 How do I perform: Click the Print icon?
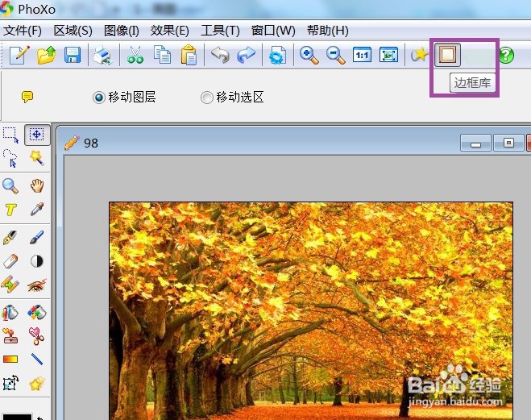coord(102,55)
